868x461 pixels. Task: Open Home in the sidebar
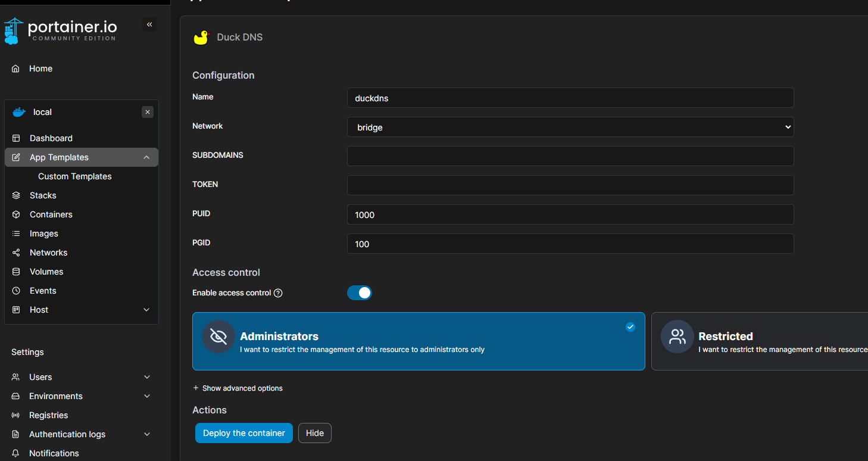pos(40,68)
